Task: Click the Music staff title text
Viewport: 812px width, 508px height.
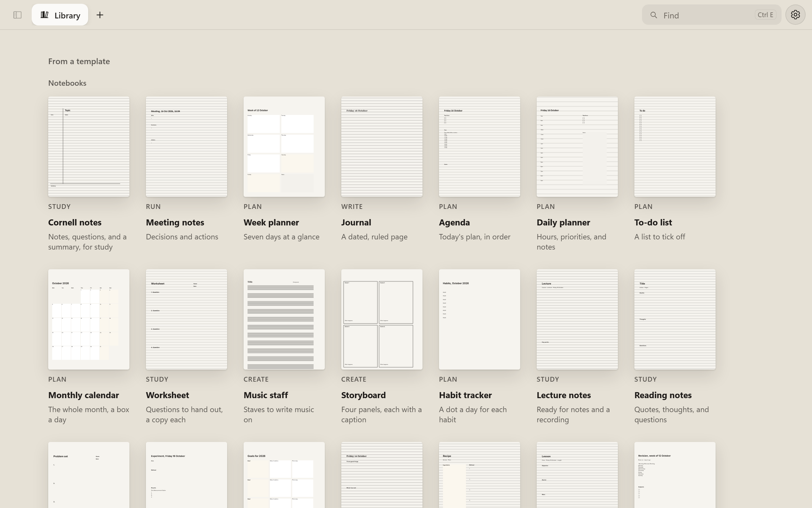Action: 266,395
